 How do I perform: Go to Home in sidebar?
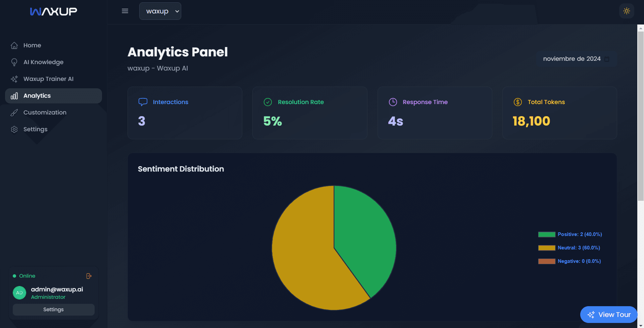(x=32, y=45)
